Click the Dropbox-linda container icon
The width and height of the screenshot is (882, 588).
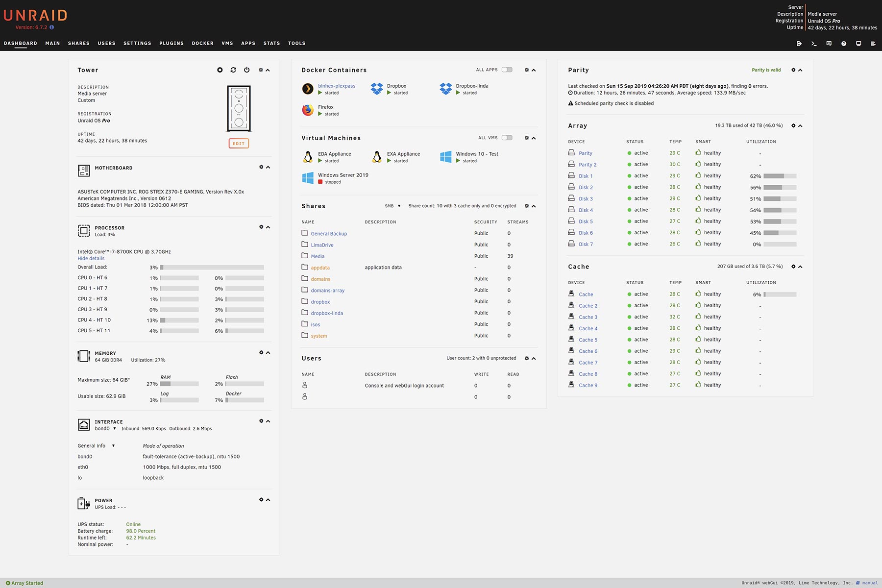(x=446, y=89)
